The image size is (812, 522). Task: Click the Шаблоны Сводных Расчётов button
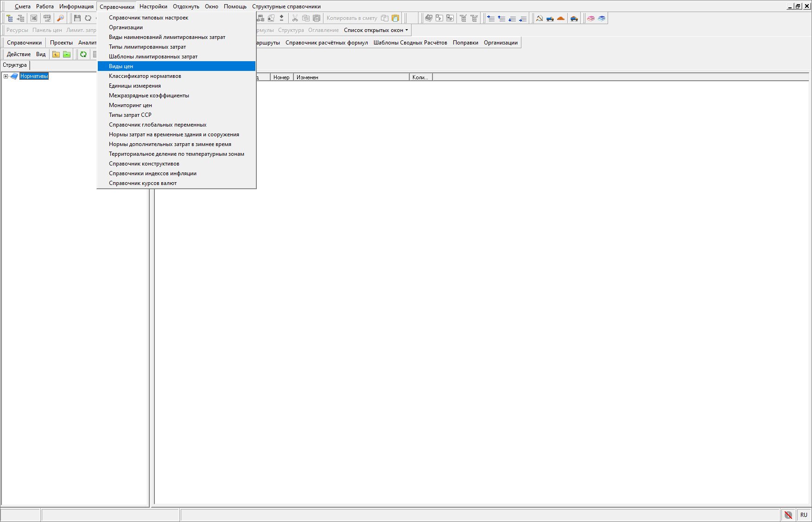coord(410,43)
